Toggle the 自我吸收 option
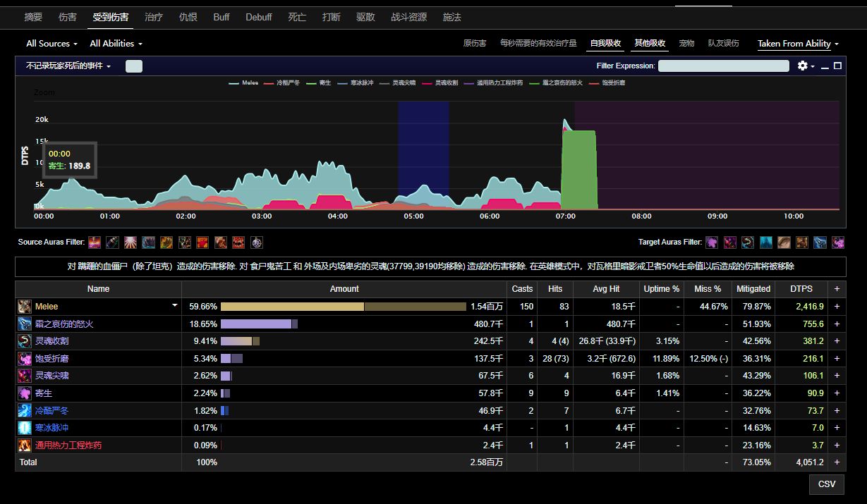This screenshot has height=504, width=867. (605, 44)
